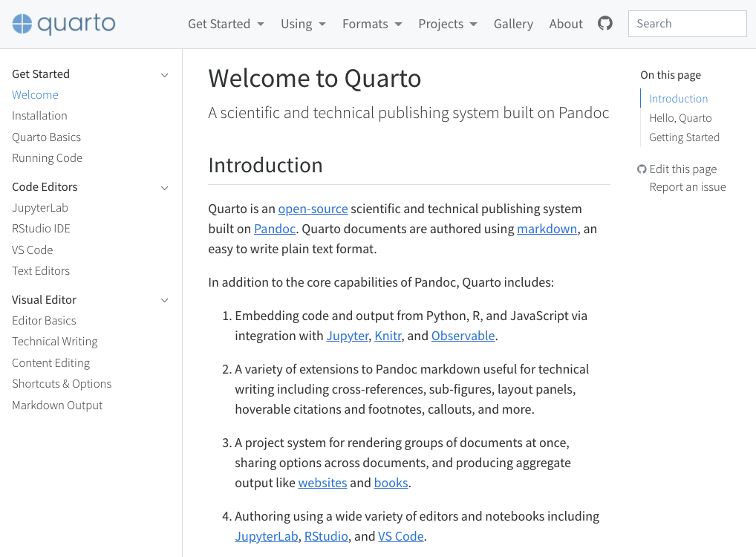Screen dimensions: 756x557
Task: Open the About page
Action: coord(566,24)
